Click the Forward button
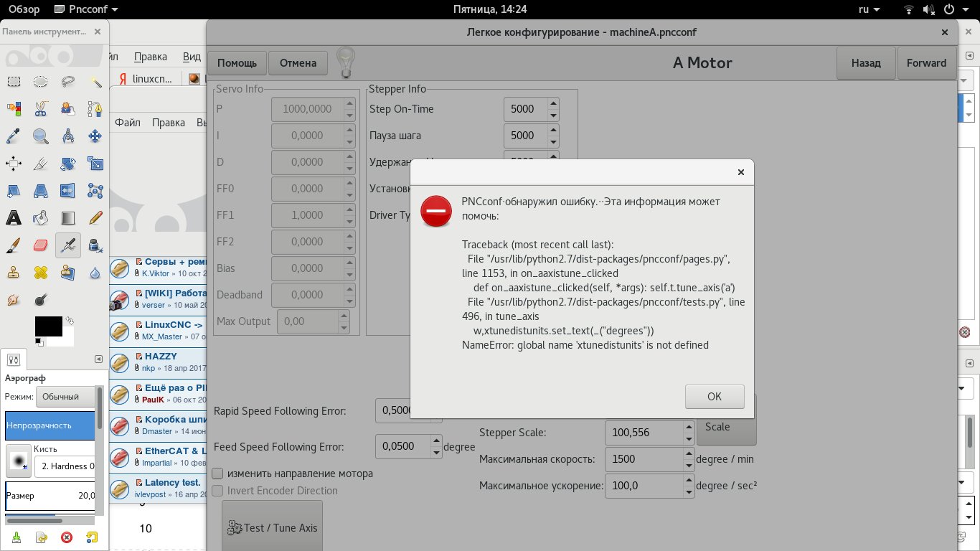This screenshot has height=551, width=980. click(x=926, y=62)
